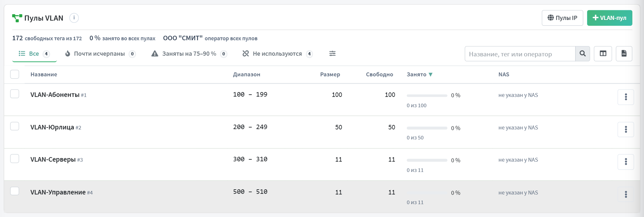
Task: Check the box for VLAN-Абоненты
Action: 15,94
